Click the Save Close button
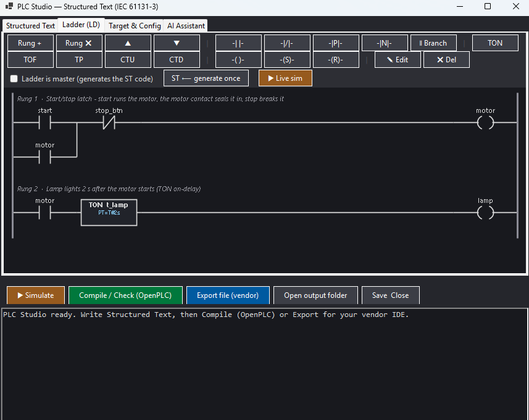 (391, 295)
